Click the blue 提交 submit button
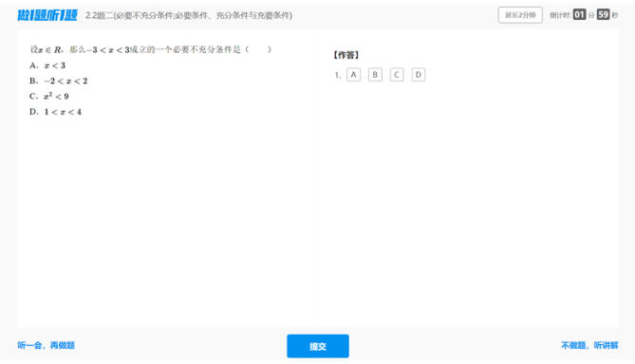 [x=318, y=346]
